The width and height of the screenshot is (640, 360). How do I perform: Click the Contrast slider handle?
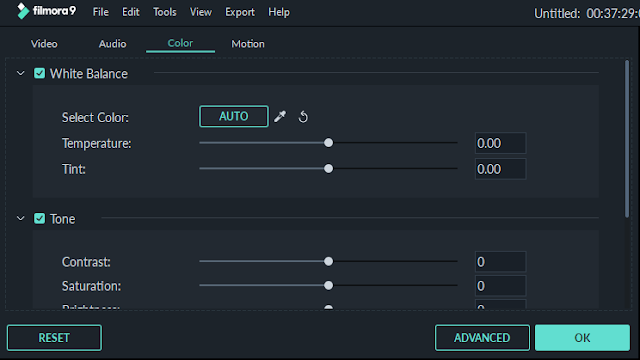tap(328, 261)
